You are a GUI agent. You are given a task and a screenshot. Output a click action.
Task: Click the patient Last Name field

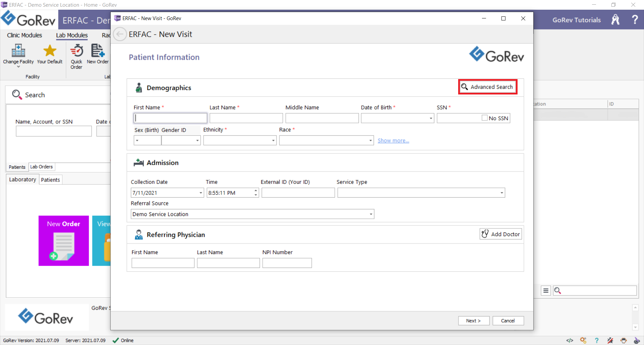pos(246,118)
